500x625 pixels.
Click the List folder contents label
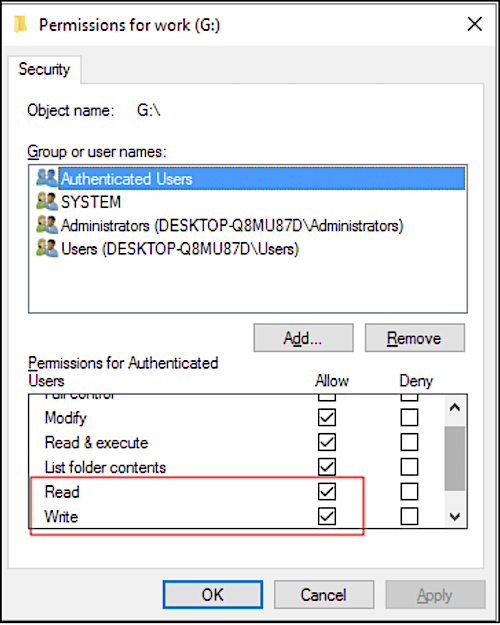105,467
